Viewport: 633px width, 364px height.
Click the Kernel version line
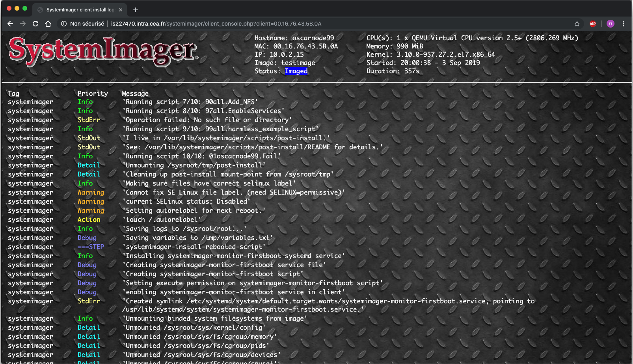(430, 54)
